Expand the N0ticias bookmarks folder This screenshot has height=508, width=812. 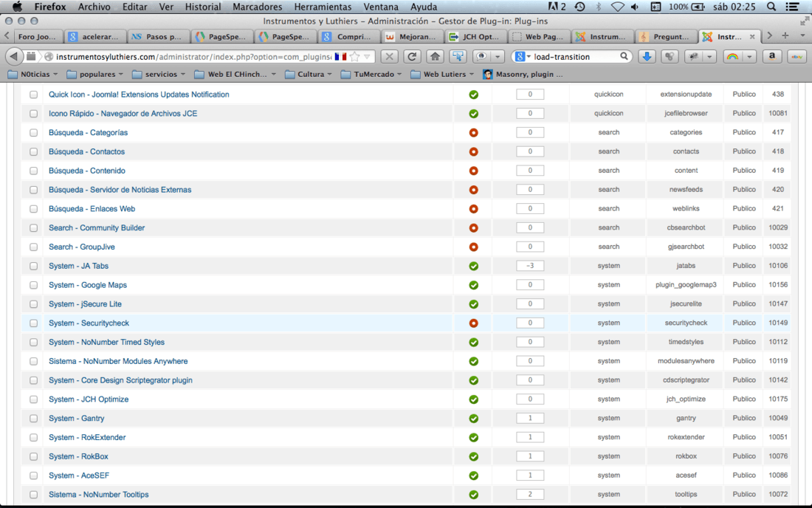pyautogui.click(x=32, y=75)
